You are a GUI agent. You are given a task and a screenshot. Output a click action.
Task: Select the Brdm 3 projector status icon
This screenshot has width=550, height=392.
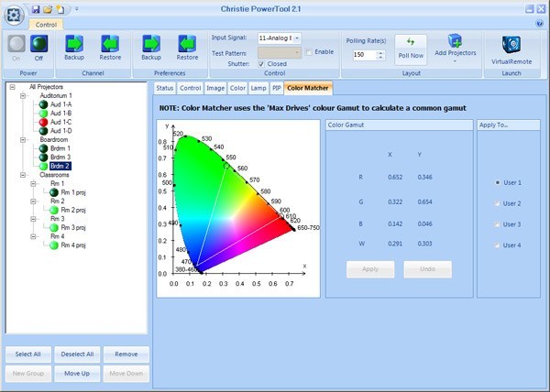coord(43,157)
